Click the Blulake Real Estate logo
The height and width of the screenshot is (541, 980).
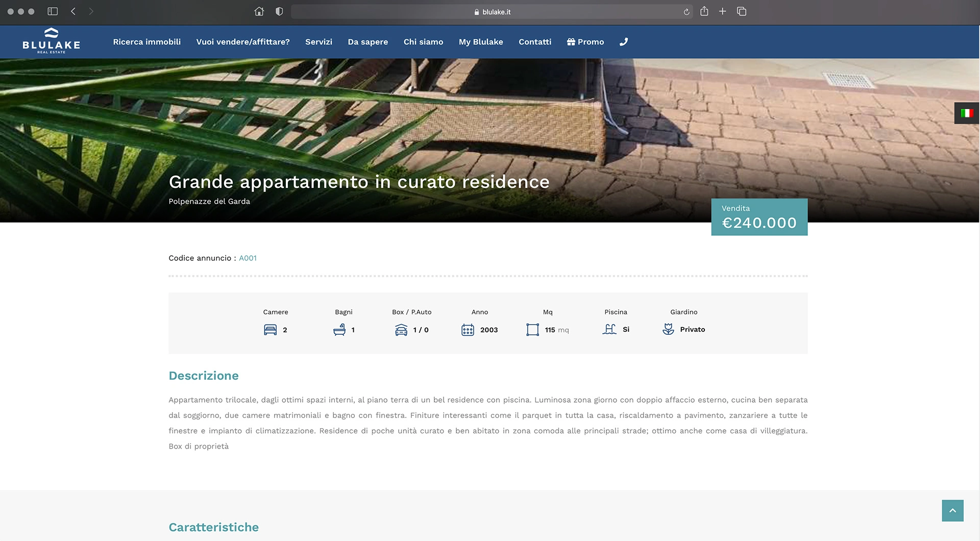(x=51, y=41)
